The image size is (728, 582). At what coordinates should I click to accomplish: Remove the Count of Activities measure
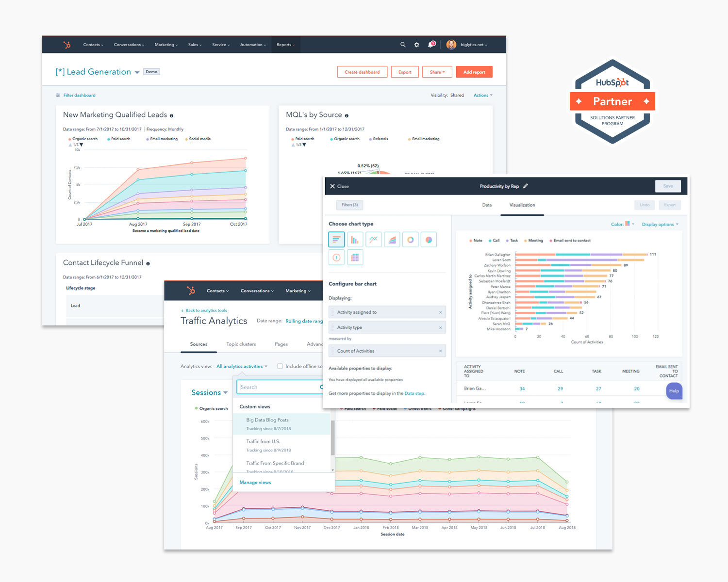coord(440,351)
